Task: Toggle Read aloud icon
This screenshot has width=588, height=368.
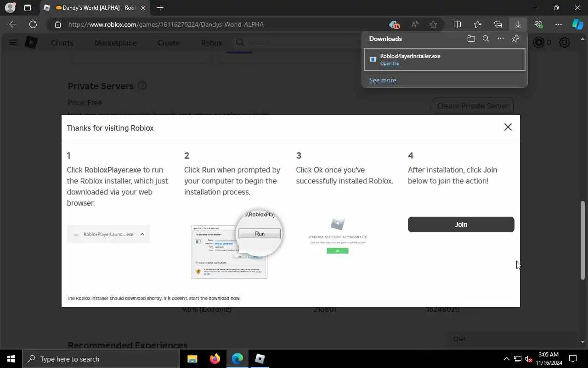Action: click(x=415, y=24)
